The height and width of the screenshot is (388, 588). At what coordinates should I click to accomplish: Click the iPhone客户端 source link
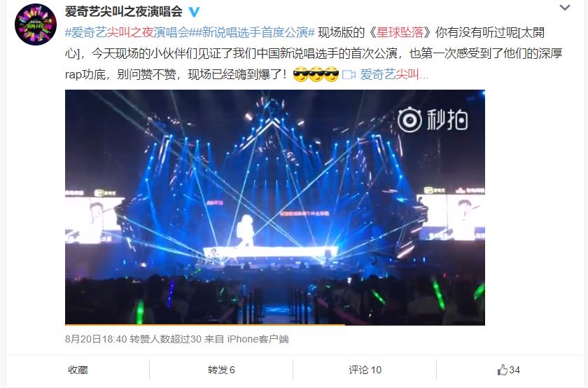(258, 339)
